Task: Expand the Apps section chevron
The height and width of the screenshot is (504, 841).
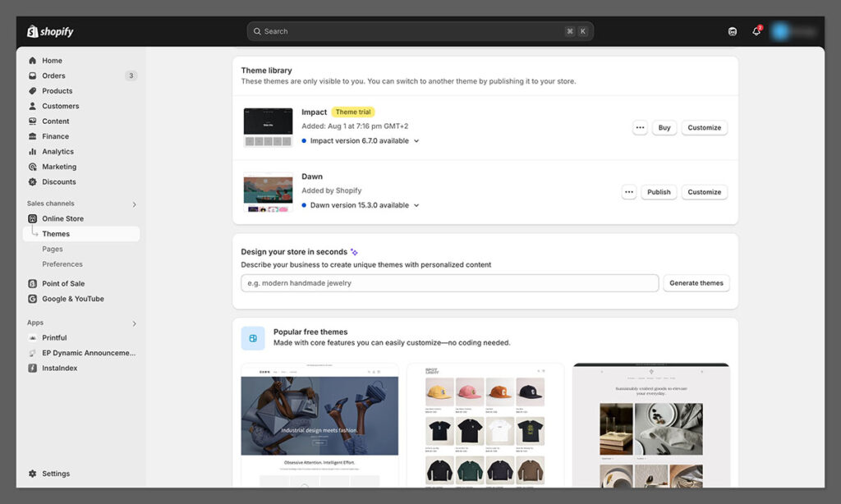Action: [135, 323]
